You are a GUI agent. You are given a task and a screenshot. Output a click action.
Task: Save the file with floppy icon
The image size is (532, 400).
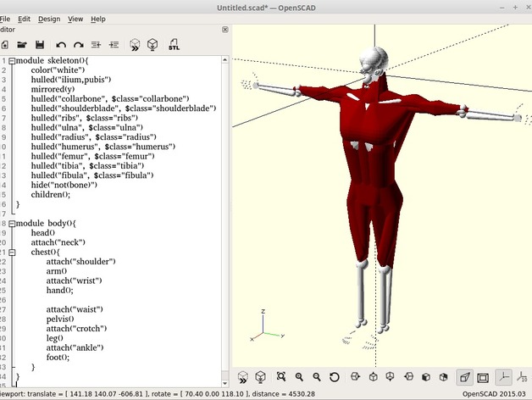pyautogui.click(x=40, y=45)
